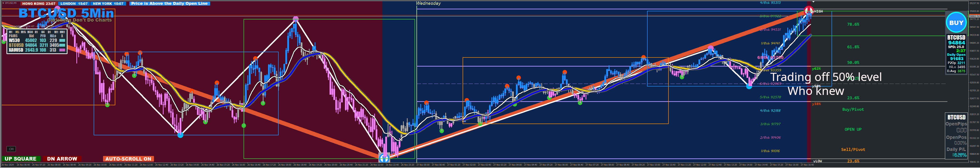
Task: Click the P2Op 3211 readout
Action: click(956, 63)
